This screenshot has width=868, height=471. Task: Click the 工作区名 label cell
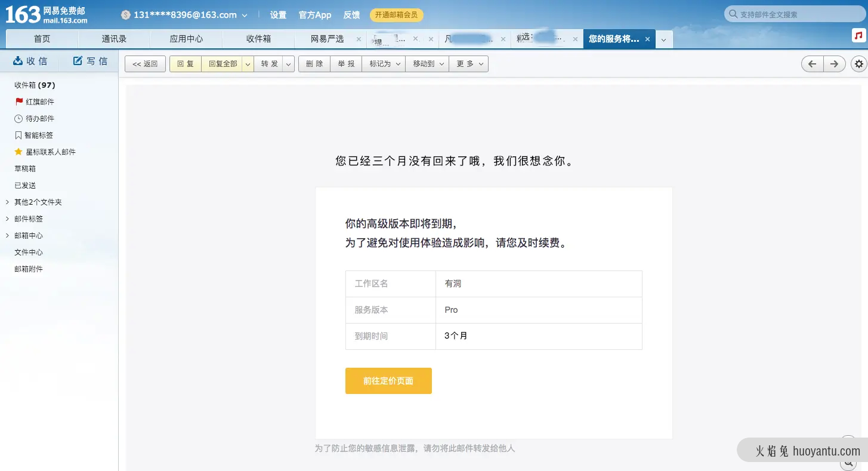(x=391, y=284)
